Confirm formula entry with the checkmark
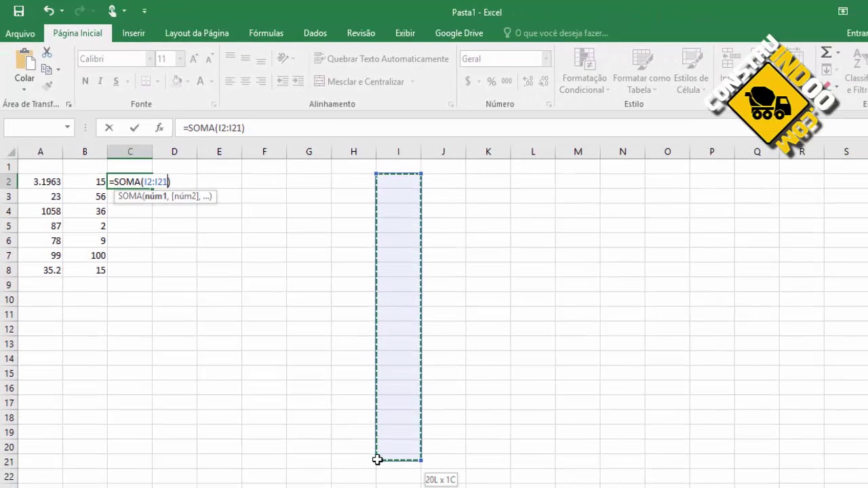This screenshot has width=868, height=488. [x=134, y=127]
